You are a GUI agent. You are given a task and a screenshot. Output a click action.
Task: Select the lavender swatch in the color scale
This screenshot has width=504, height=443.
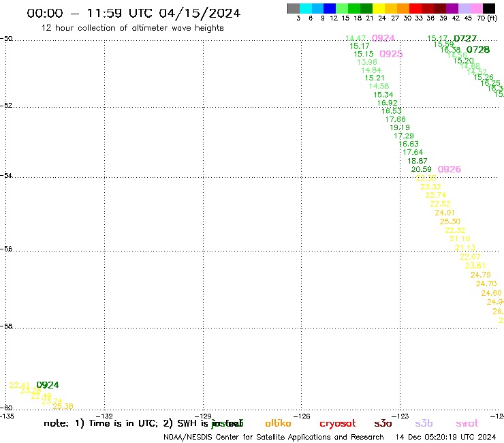click(x=464, y=8)
